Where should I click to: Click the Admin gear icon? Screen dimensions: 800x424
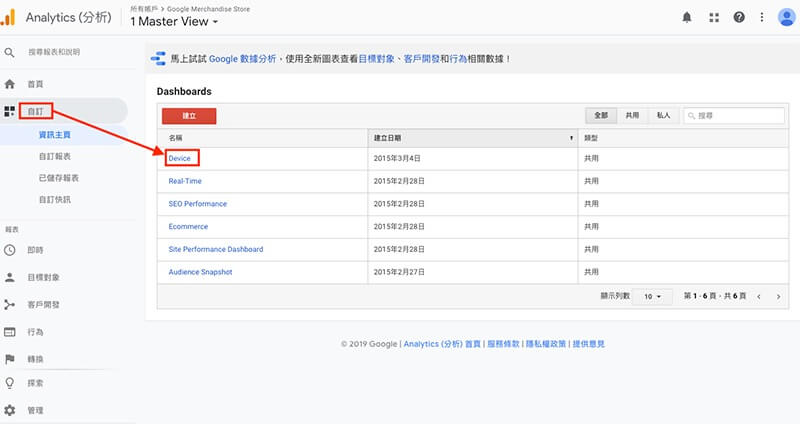point(9,410)
